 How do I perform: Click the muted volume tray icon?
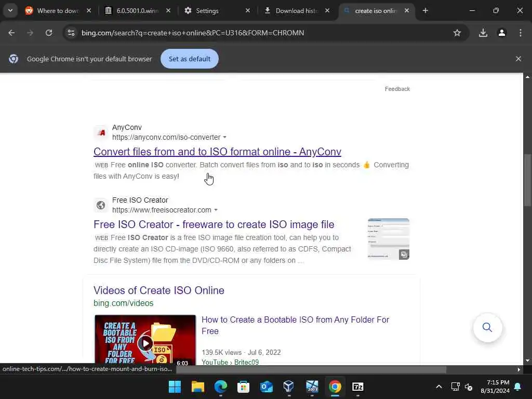point(469,387)
